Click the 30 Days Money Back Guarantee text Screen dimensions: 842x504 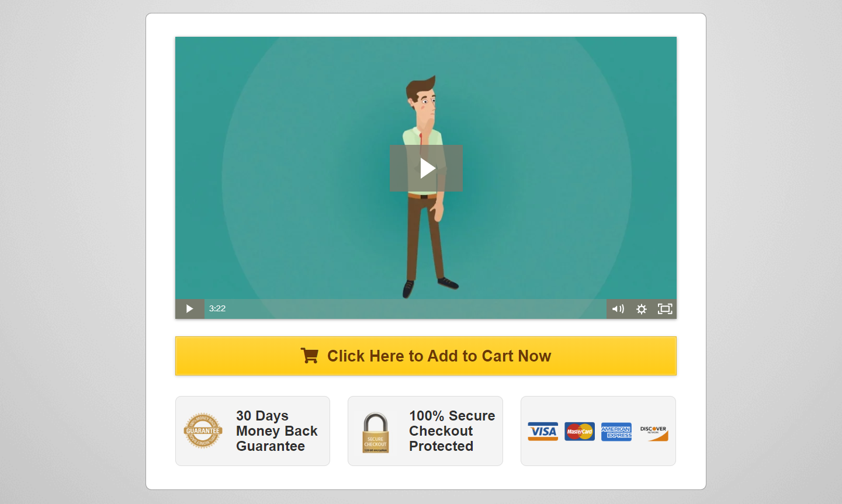pos(276,431)
